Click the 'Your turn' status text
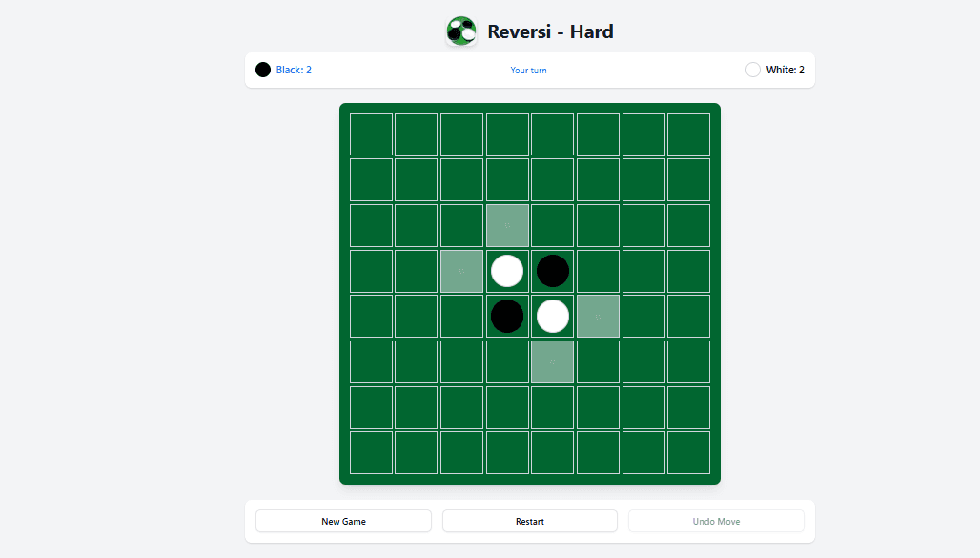The height and width of the screenshot is (558, 980). click(x=528, y=70)
